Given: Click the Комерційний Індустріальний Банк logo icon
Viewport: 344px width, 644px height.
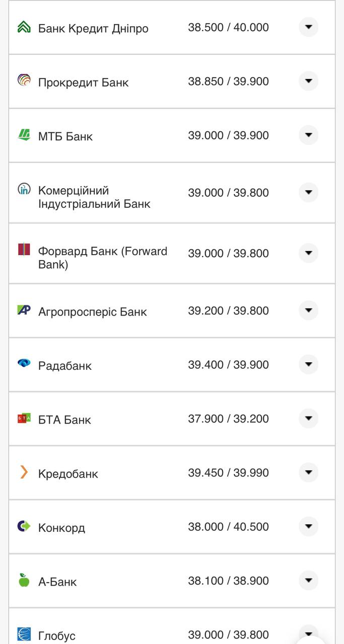Looking at the screenshot, I should point(24,189).
